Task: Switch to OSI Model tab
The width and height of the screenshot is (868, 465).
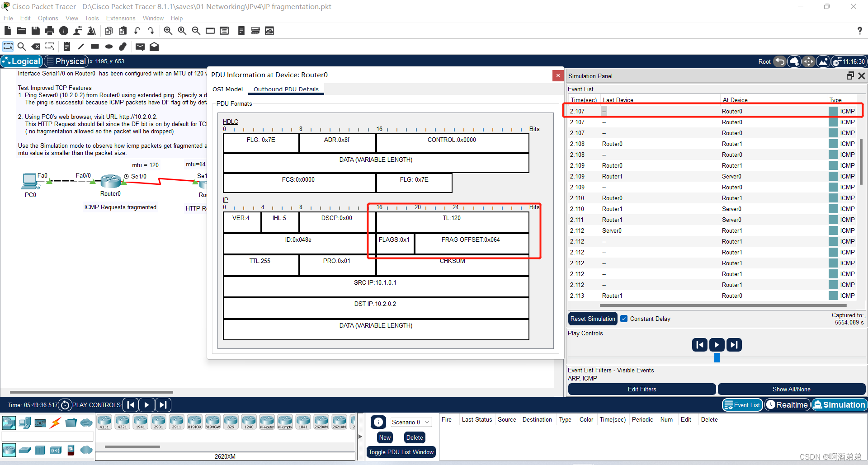Action: pos(228,89)
